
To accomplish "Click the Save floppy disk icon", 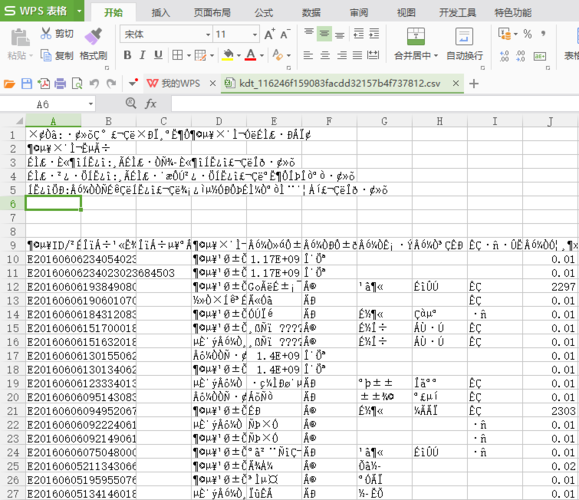I will click(x=27, y=84).
